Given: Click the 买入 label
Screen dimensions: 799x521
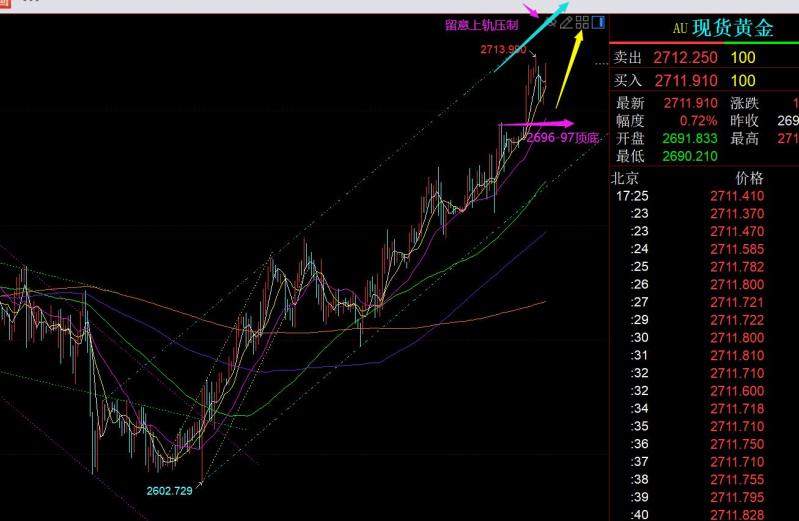Looking at the screenshot, I should tap(627, 81).
